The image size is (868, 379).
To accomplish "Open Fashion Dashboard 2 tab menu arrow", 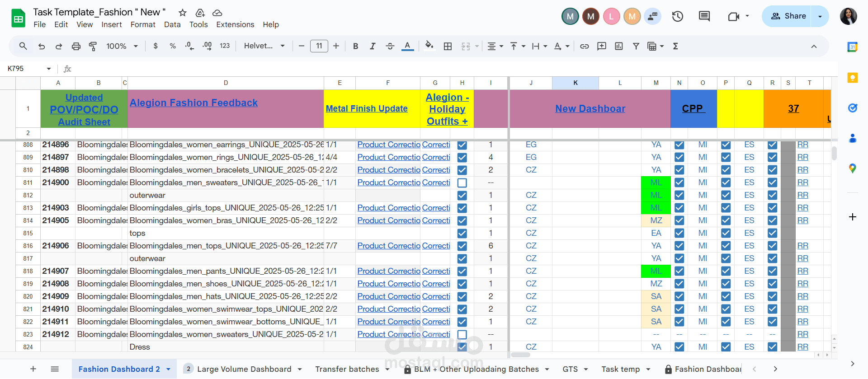I will coord(169,369).
